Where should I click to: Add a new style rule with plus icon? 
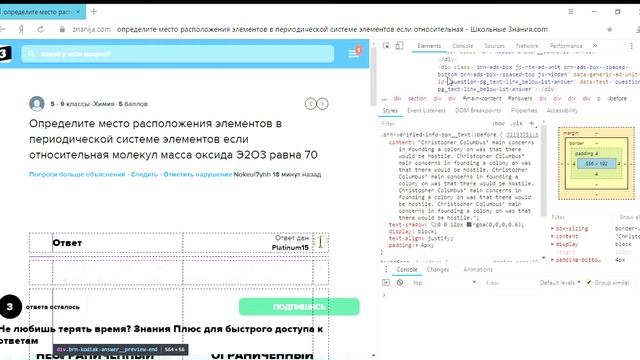coord(531,123)
